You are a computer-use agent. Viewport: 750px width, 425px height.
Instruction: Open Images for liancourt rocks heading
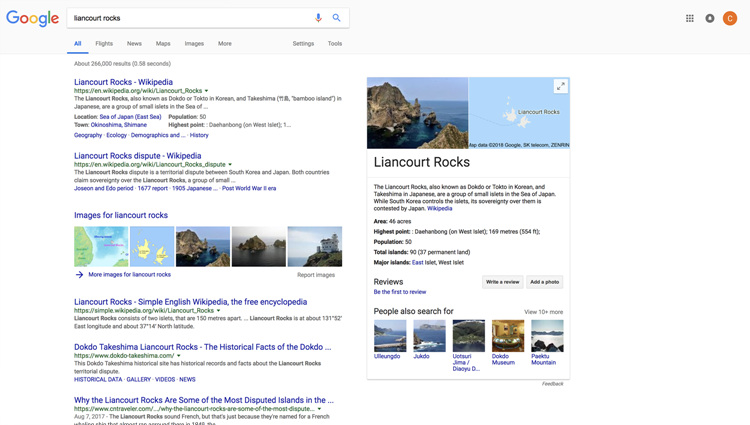click(121, 215)
